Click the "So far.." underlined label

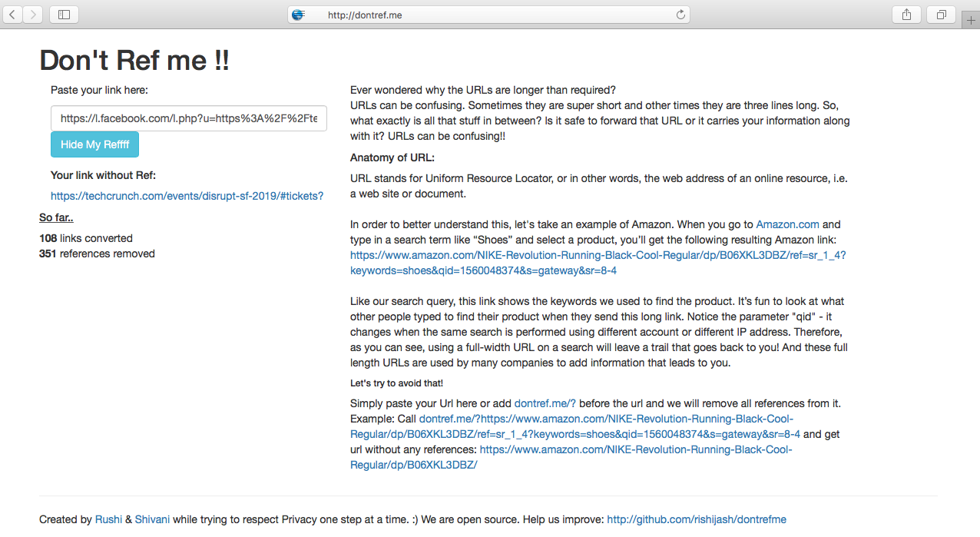coord(56,217)
